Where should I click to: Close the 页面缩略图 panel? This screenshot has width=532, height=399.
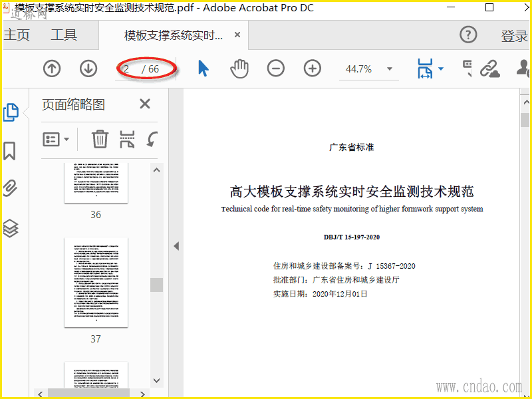click(145, 104)
